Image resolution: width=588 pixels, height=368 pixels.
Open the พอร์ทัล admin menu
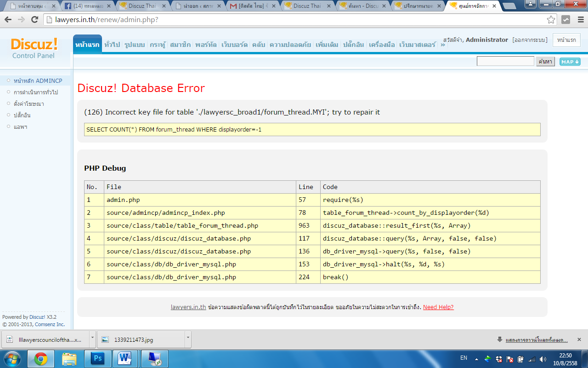[206, 45]
